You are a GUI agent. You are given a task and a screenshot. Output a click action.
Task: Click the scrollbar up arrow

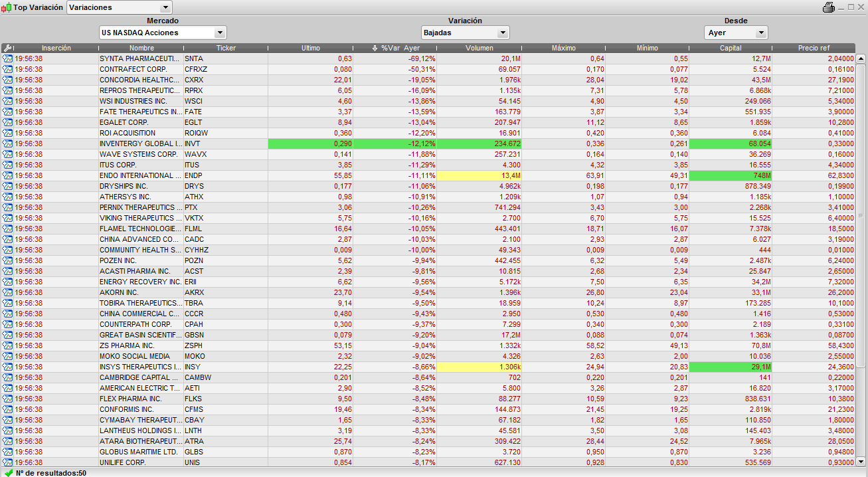click(861, 59)
